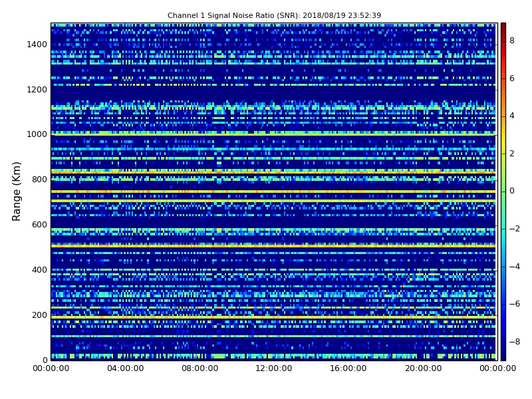Click the colorbar value 4 label
The image size is (532, 399).
click(512, 116)
